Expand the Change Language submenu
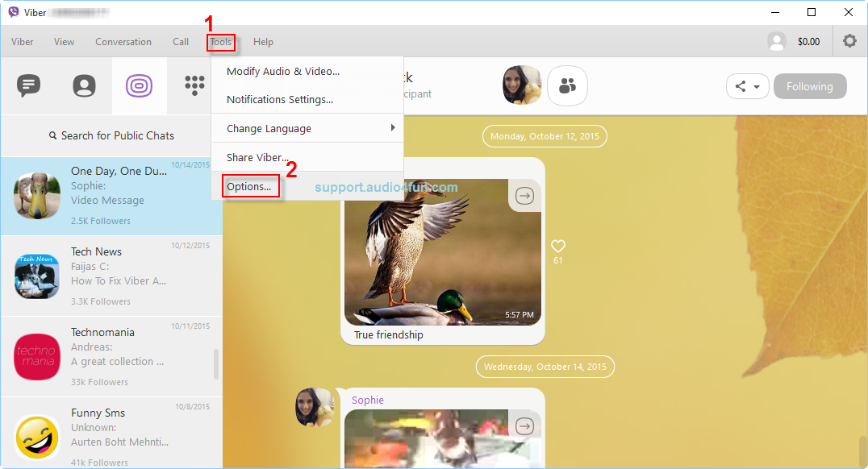Image resolution: width=868 pixels, height=469 pixels. [x=307, y=128]
